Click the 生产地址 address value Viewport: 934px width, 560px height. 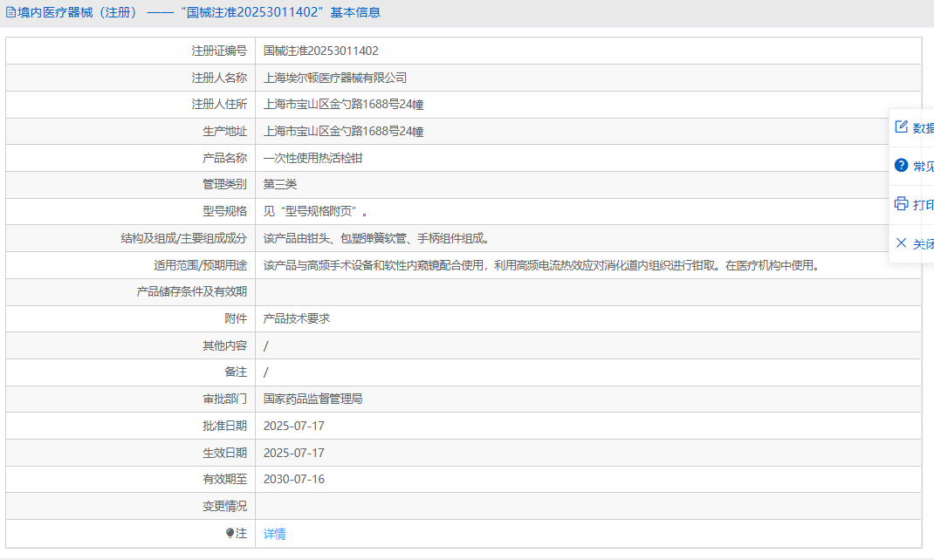[343, 132]
